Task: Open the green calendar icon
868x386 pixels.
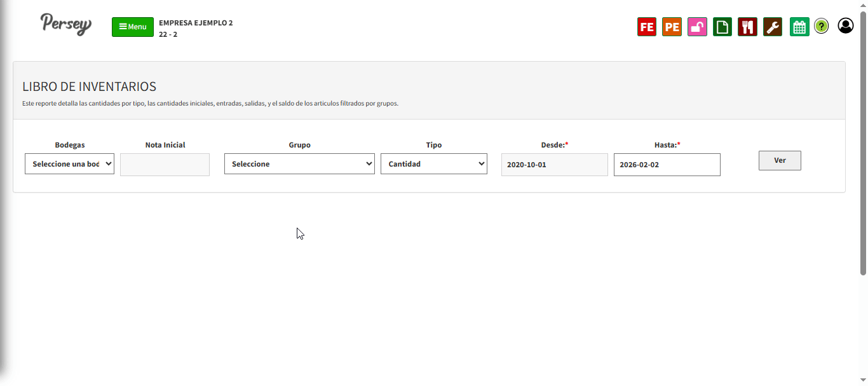Action: point(799,27)
